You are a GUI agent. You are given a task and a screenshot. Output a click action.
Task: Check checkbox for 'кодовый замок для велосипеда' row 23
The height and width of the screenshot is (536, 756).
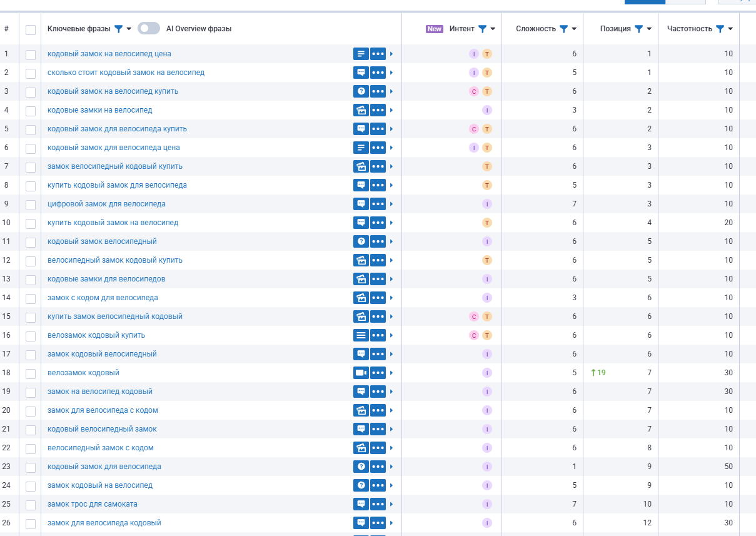point(31,467)
